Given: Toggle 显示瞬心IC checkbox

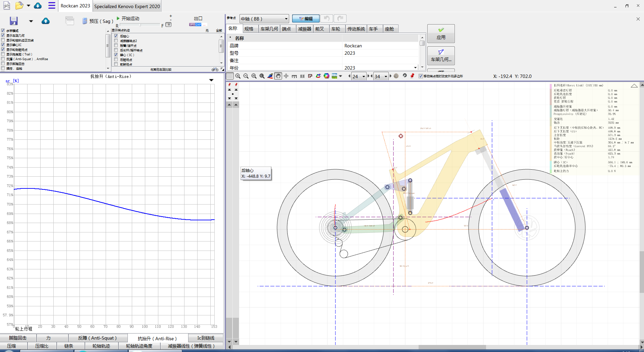Looking at the screenshot, I should pyautogui.click(x=3, y=45).
